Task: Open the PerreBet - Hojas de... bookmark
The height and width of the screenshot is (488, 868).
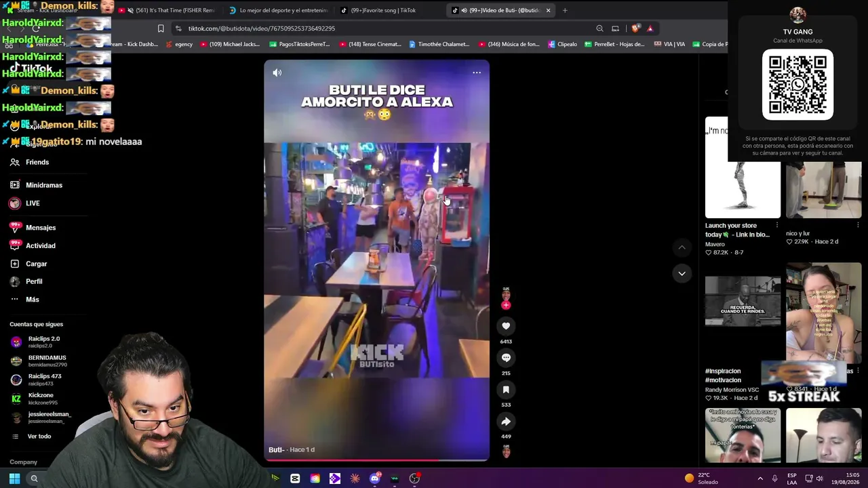Action: pyautogui.click(x=614, y=44)
